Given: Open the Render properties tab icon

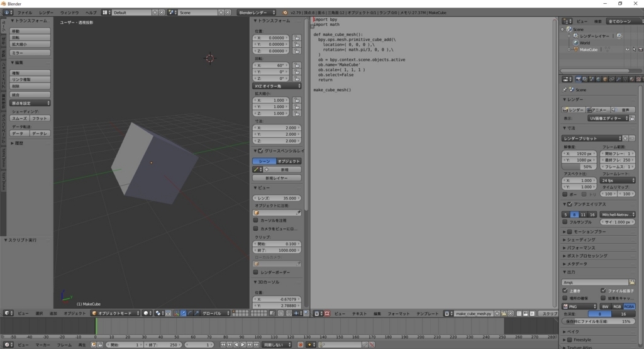Looking at the screenshot, I should pyautogui.click(x=579, y=79).
